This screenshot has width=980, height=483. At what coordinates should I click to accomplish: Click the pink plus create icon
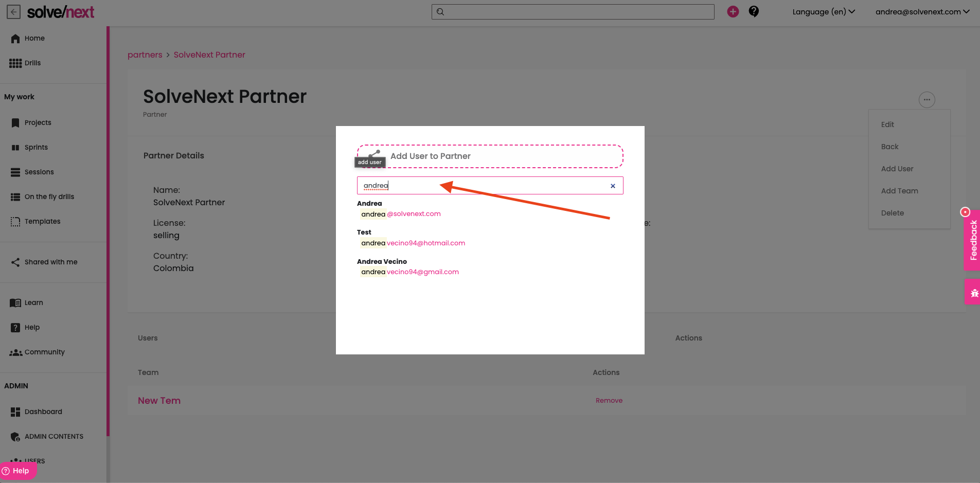(733, 11)
